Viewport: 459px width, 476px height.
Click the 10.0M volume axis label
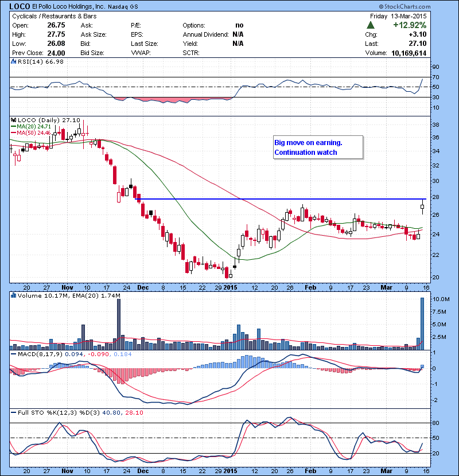(441, 299)
